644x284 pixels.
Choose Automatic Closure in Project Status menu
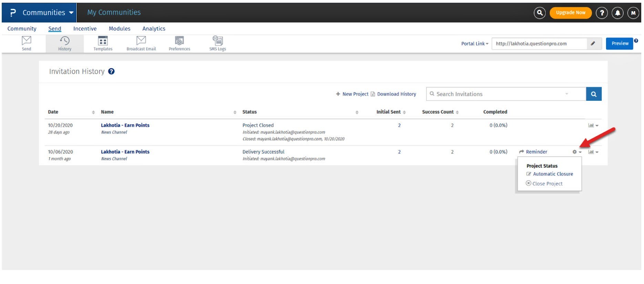(x=553, y=174)
